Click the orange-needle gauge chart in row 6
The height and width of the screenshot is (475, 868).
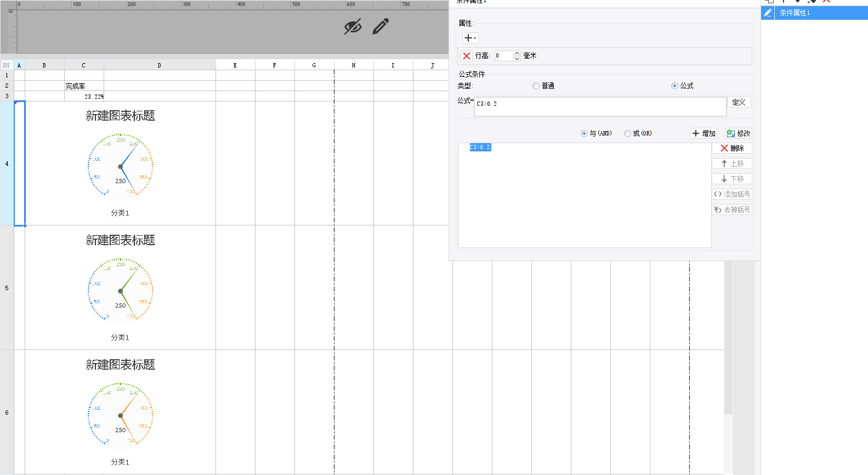click(x=121, y=415)
